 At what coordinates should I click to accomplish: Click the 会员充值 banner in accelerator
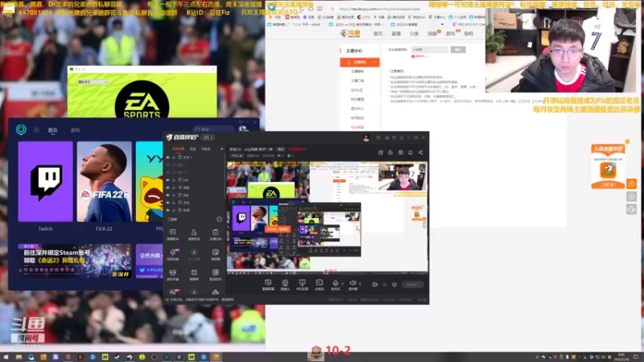pos(150,261)
